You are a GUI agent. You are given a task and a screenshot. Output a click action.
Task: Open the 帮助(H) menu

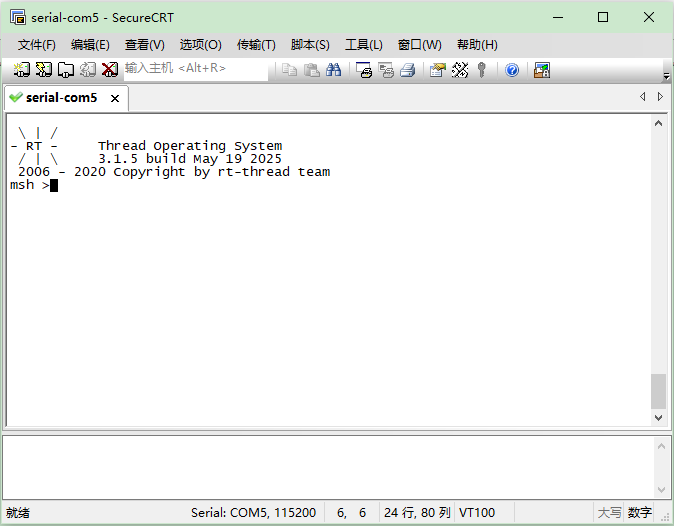(477, 45)
